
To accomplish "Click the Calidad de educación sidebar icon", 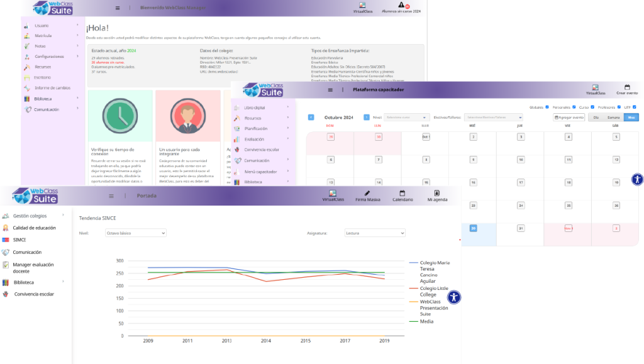I will coord(6,228).
